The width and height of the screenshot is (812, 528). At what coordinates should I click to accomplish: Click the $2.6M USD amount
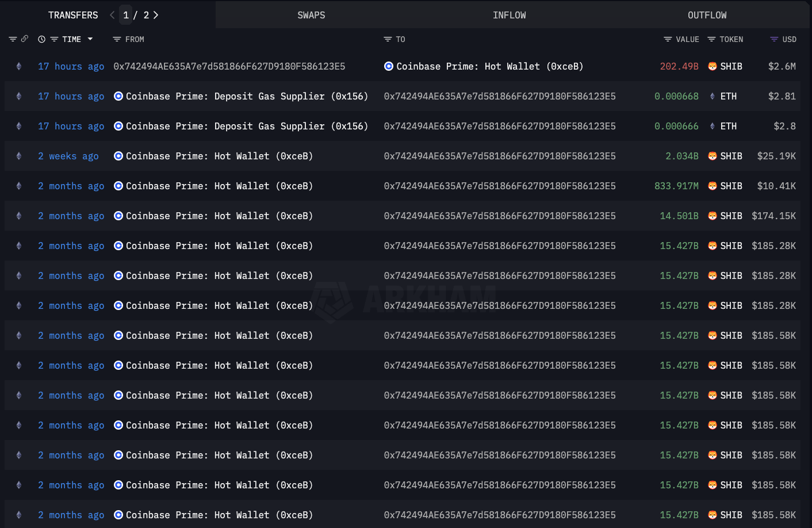(782, 66)
